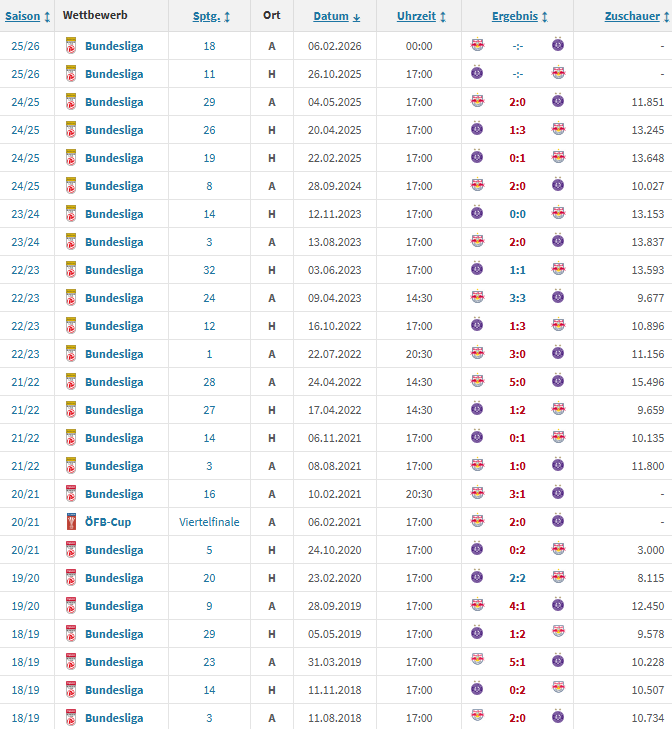
Task: Click Austria Wien crest beside 4:1 result
Action: click(557, 606)
